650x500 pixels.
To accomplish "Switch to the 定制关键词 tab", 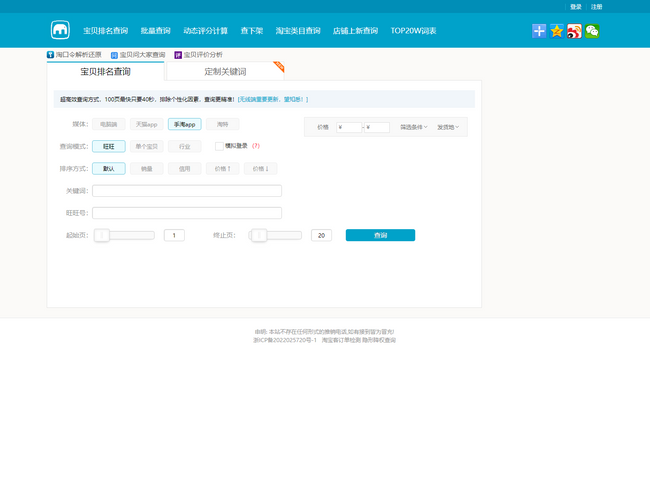I will 225,72.
